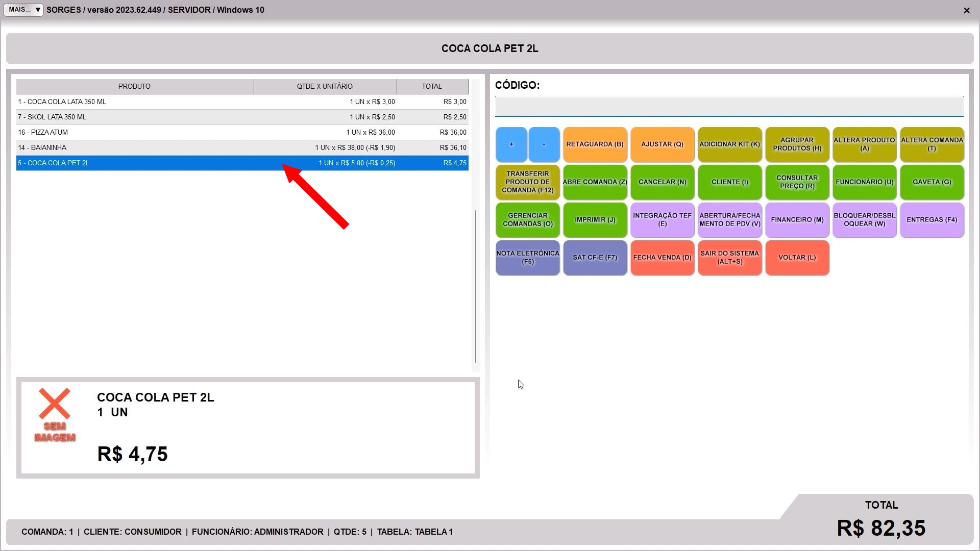Click the SEM IMAGEM product thumbnail
The image size is (980, 551).
[55, 415]
